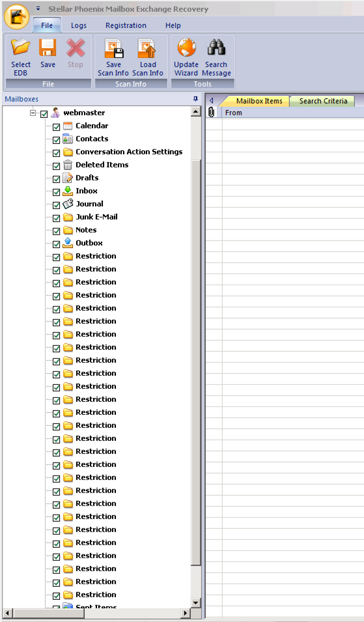The height and width of the screenshot is (622, 364).
Task: Open the quick access toolbar dropdown arrow
Action: tap(38, 8)
